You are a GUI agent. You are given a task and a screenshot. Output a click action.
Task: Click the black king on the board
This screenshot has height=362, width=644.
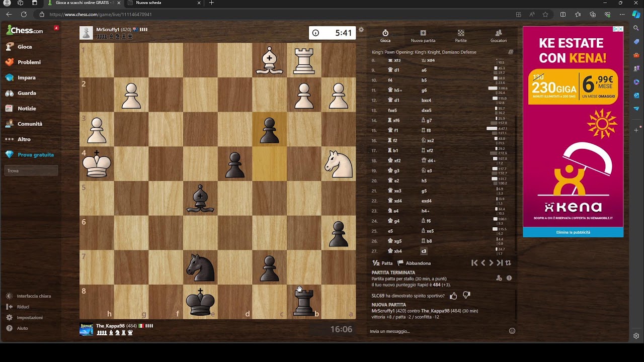pos(200,302)
